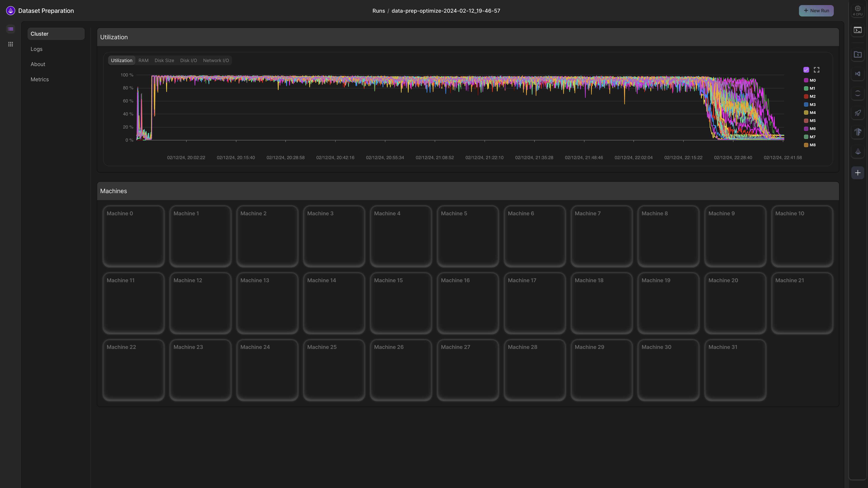Click the rocket launch icon
The width and height of the screenshot is (868, 488).
858,113
